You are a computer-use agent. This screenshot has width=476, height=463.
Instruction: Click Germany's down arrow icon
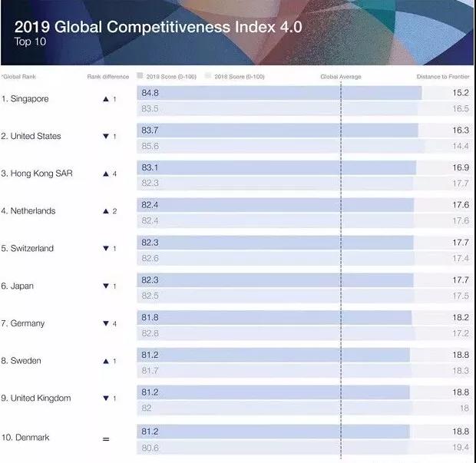(x=105, y=324)
